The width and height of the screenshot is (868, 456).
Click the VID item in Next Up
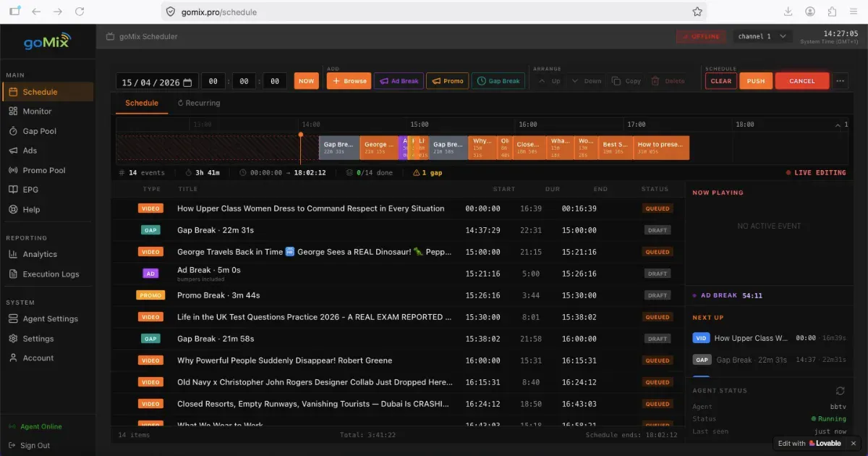pos(769,338)
